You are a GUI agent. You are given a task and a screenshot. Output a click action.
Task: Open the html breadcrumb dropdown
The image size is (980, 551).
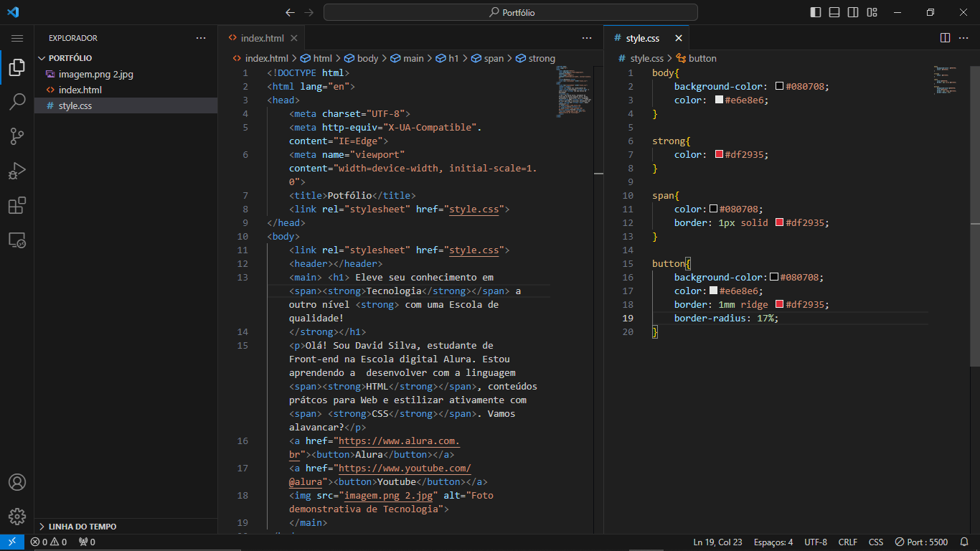pos(316,58)
